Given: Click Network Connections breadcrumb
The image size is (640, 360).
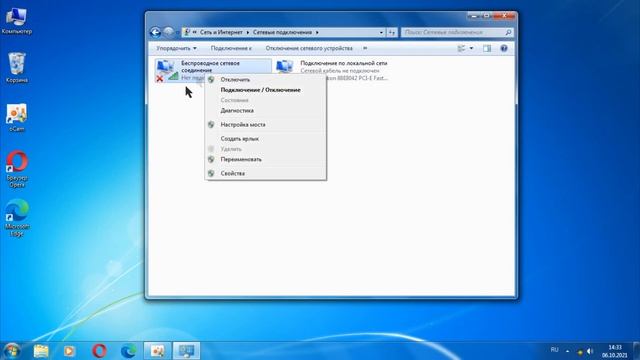Looking at the screenshot, I should coord(282,32).
